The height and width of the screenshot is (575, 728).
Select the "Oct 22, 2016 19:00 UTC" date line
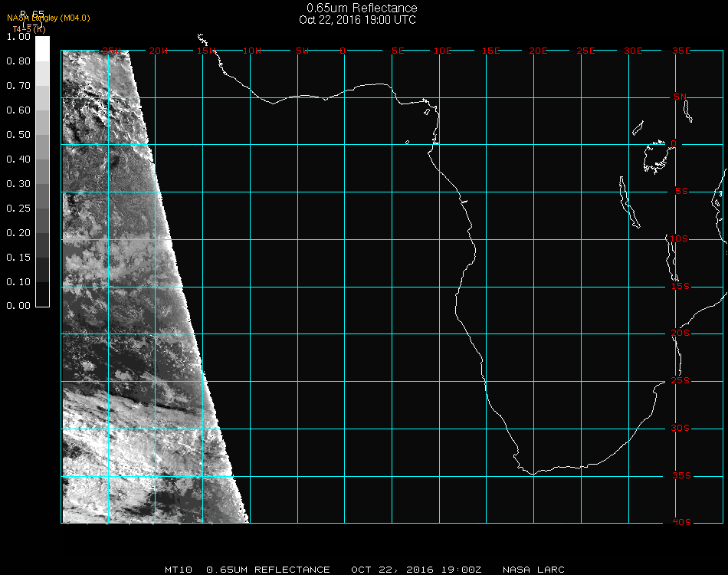tap(358, 20)
